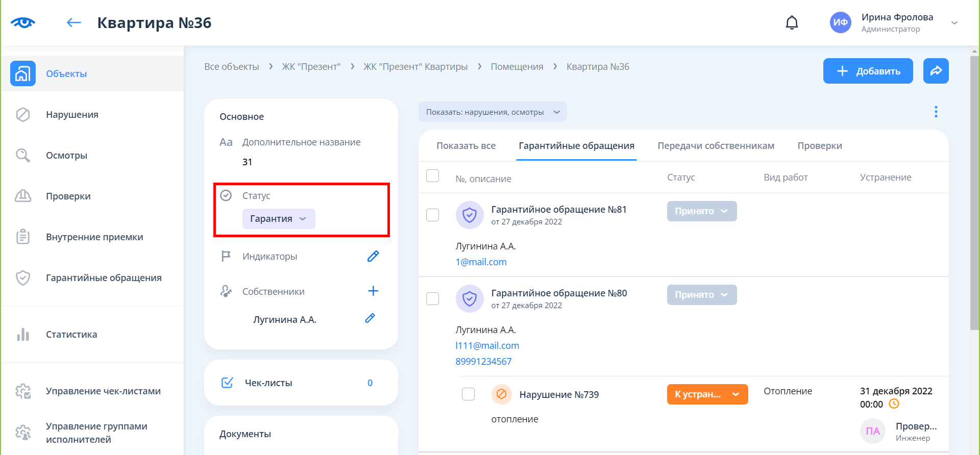The image size is (980, 455).
Task: Check the box for Гарантийное обращение №81
Action: 432,215
